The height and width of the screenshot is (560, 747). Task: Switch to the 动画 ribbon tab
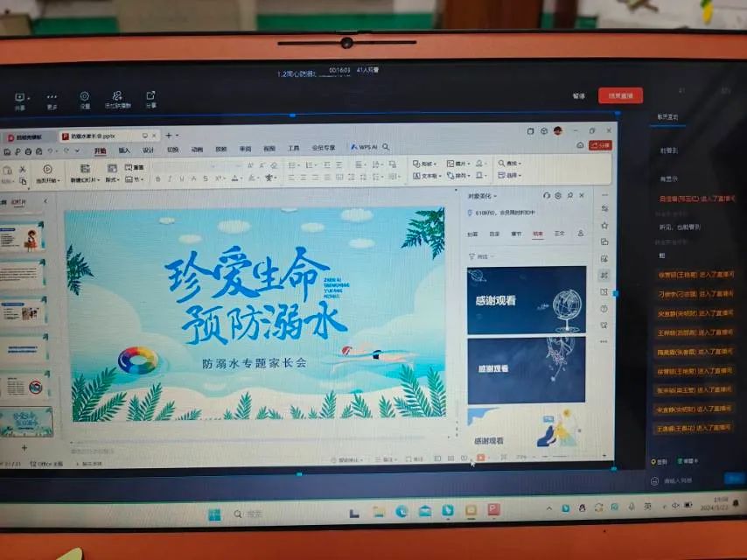(x=197, y=150)
